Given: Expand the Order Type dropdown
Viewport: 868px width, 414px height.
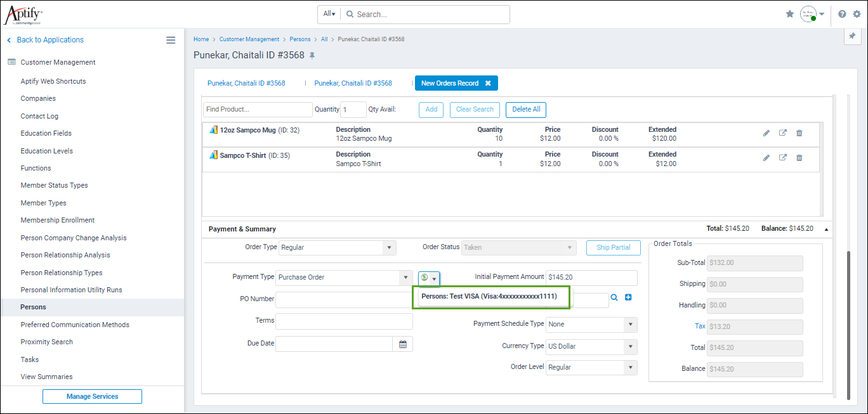Looking at the screenshot, I should [389, 248].
